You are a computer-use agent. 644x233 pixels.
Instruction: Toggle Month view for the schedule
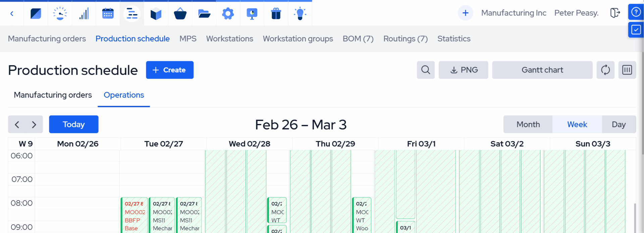[528, 124]
